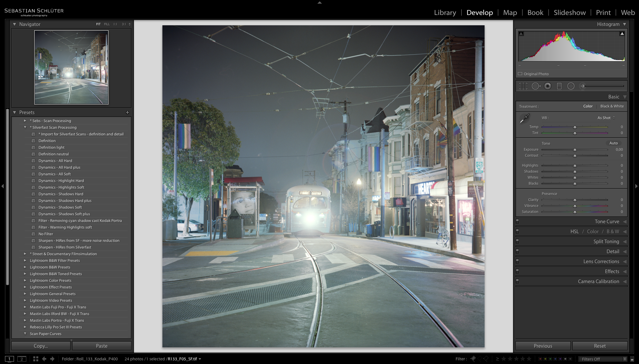This screenshot has width=639, height=364.
Task: Select the Radial Filter tool
Action: [x=571, y=86]
